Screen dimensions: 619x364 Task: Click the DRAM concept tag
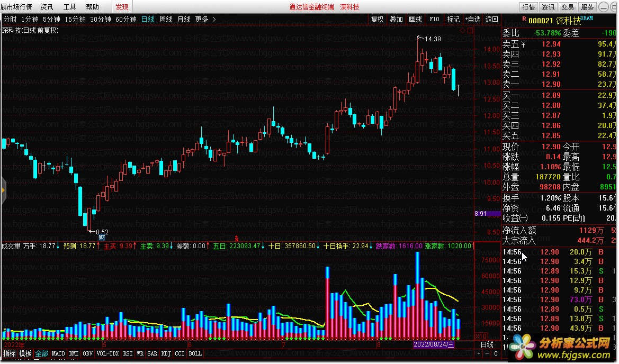(x=587, y=18)
